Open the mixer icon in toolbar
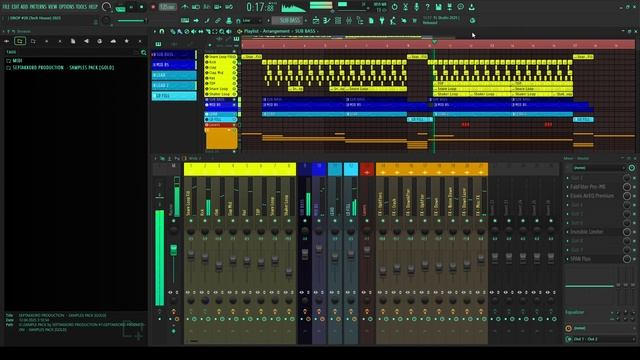 pos(349,20)
